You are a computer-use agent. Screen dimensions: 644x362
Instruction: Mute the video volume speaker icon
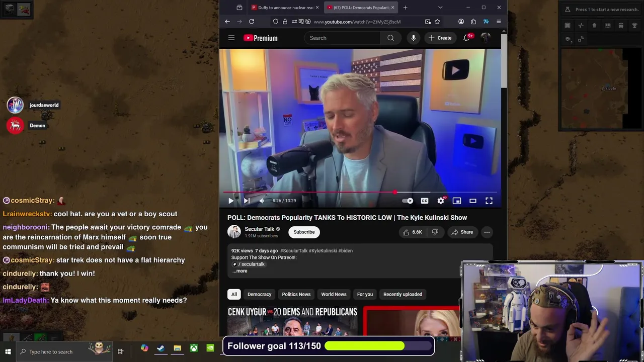pos(262,201)
